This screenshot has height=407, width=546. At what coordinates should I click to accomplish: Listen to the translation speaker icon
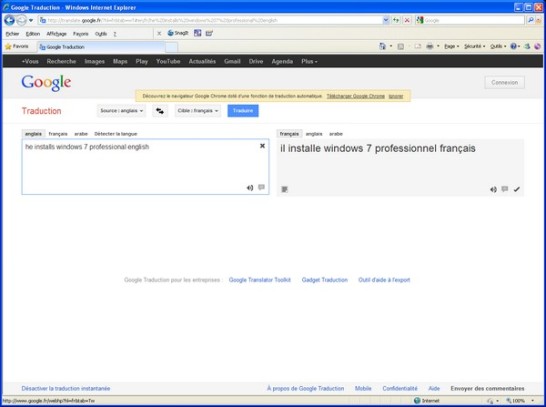click(493, 189)
